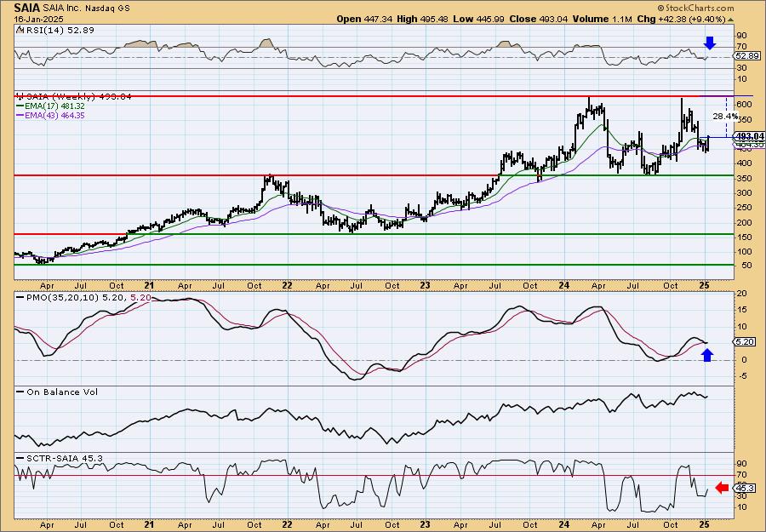Click the EMA(43) 464.35 legend text
This screenshot has width=766, height=532.
54,116
